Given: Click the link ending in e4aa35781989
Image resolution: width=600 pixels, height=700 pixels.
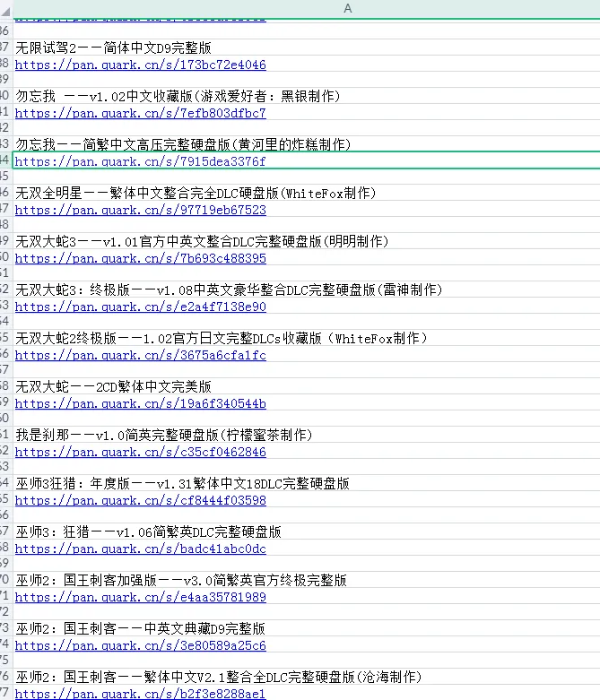Looking at the screenshot, I should click(140, 597).
